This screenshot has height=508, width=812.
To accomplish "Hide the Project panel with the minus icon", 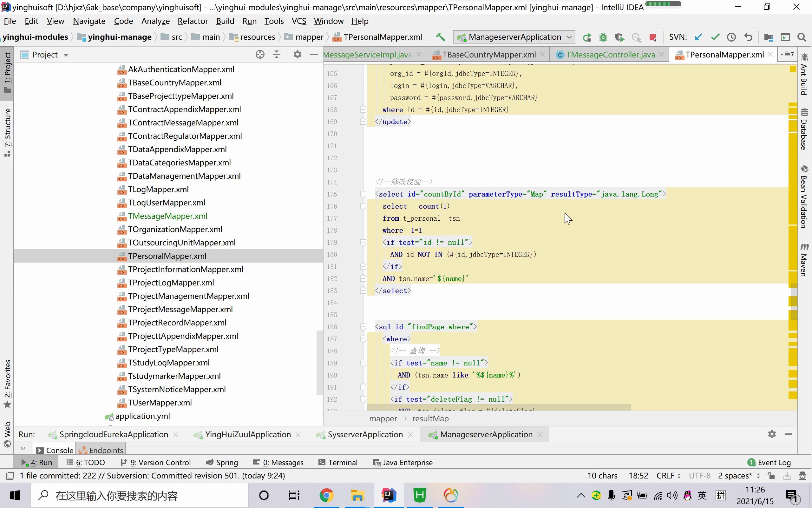I will 314,54.
